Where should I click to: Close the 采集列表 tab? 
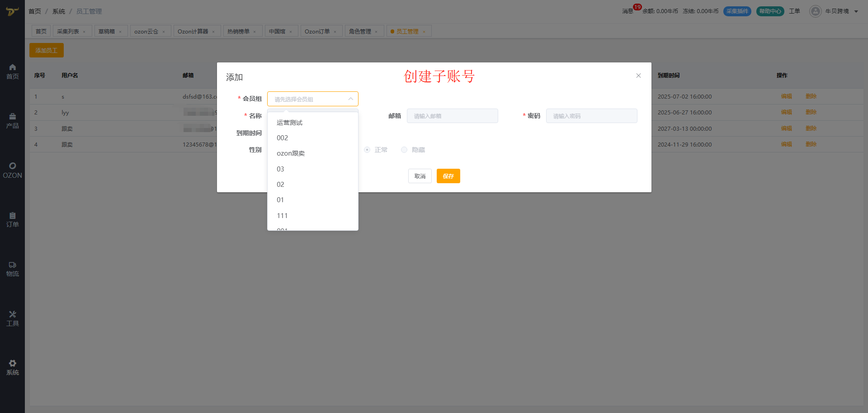(84, 32)
